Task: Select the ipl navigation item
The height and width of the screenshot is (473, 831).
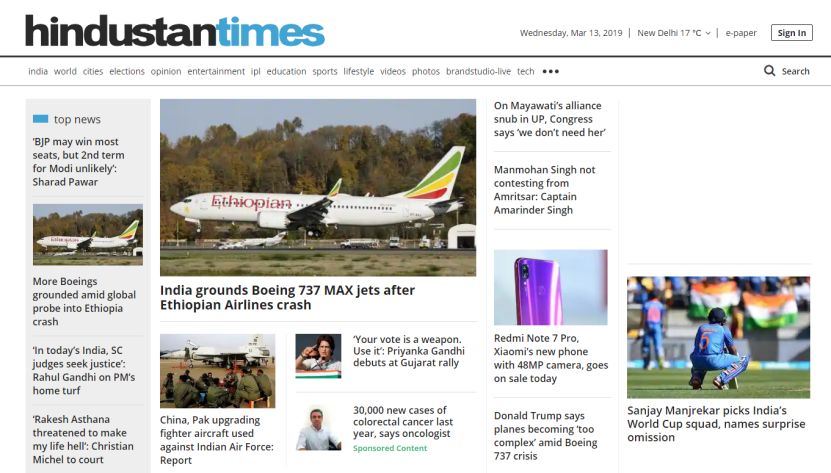Action: point(255,71)
